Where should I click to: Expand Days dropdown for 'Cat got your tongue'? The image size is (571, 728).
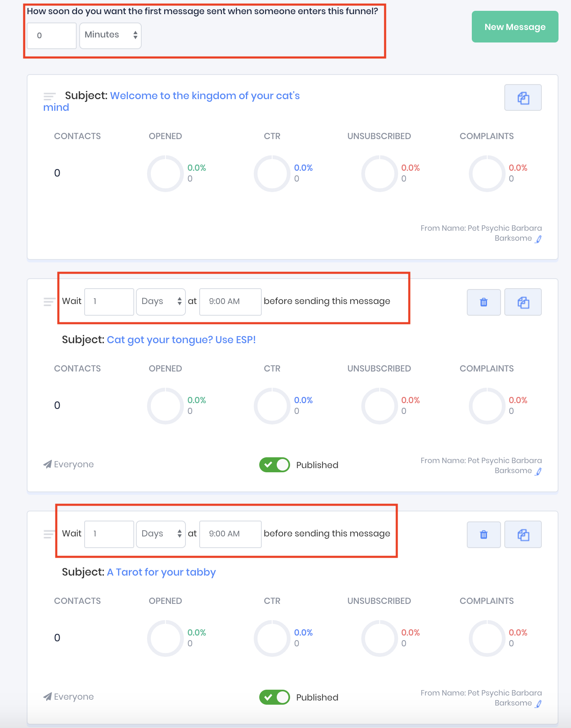[x=161, y=302]
